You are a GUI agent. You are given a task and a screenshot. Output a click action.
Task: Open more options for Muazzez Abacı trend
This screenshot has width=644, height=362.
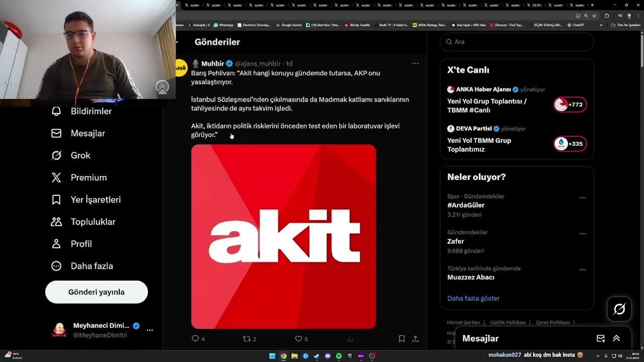pos(583,270)
